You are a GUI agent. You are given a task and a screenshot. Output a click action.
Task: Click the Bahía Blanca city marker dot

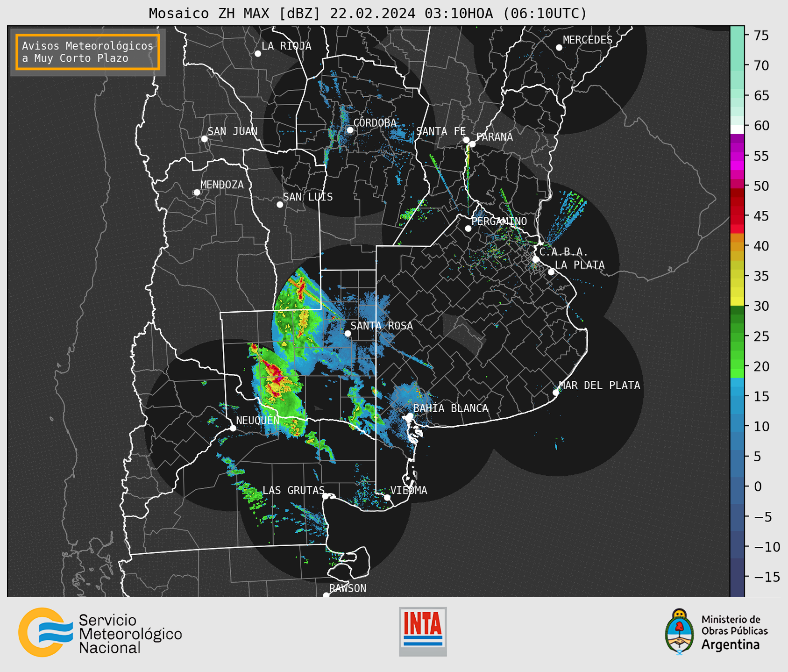pos(410,415)
